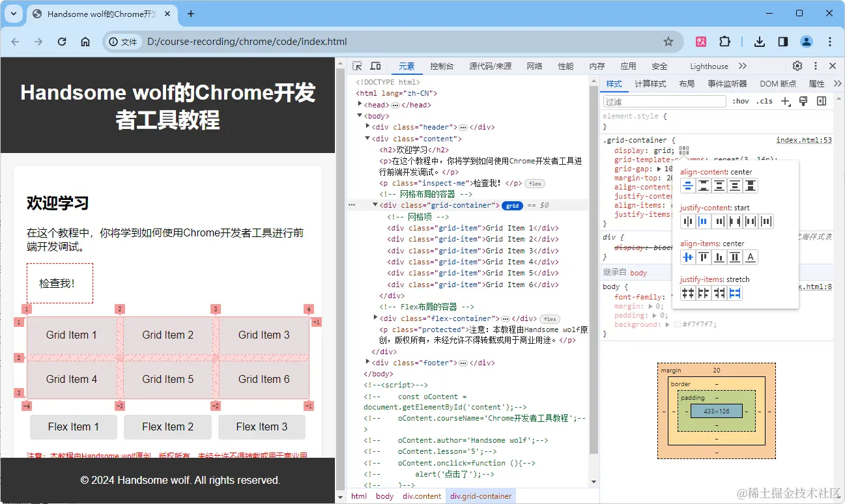Open the 网络 (Network) tab

point(534,66)
